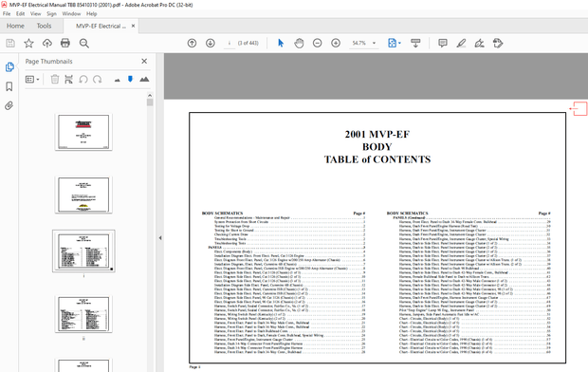Image resolution: width=588 pixels, height=372 pixels.
Task: Switch to the Tools tab
Action: 44,26
